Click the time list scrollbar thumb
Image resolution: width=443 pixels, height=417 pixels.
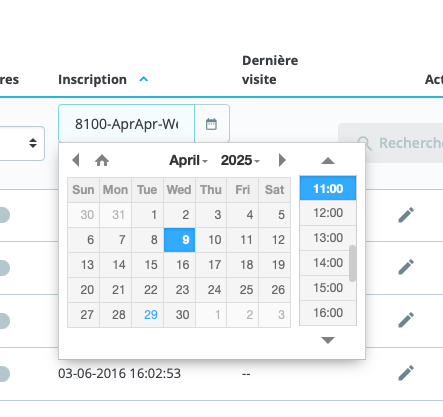coord(352,263)
